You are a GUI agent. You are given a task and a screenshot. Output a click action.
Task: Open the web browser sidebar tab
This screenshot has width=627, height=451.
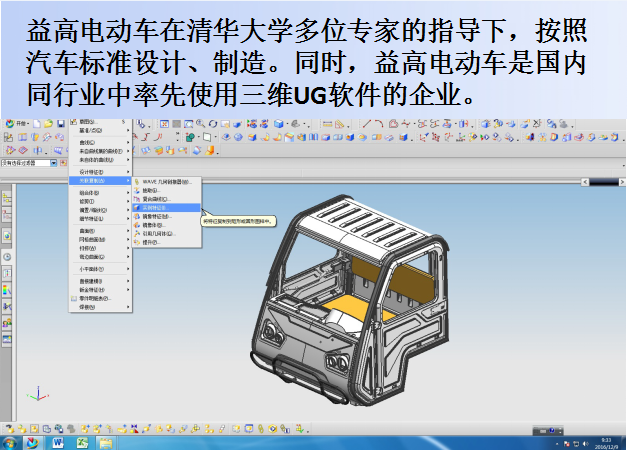[x=7, y=235]
